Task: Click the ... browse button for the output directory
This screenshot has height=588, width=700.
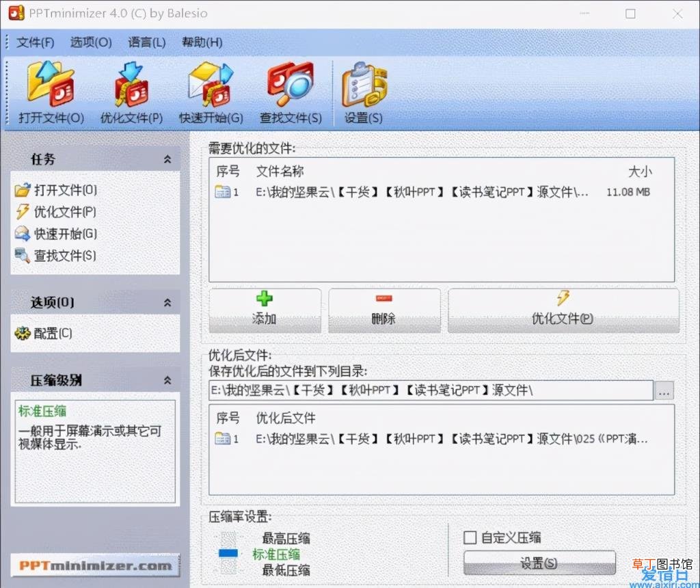Action: pyautogui.click(x=664, y=391)
